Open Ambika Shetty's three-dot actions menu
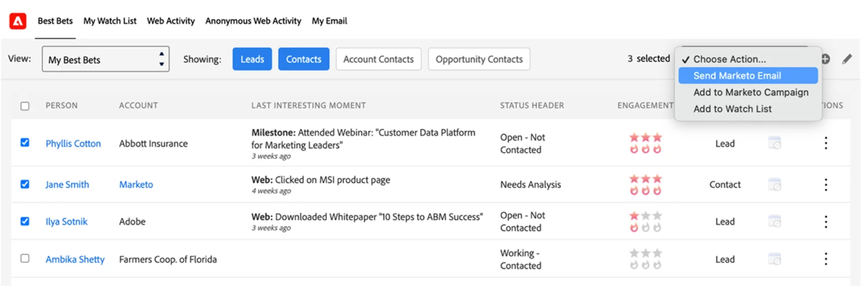The height and width of the screenshot is (289, 868). (826, 259)
